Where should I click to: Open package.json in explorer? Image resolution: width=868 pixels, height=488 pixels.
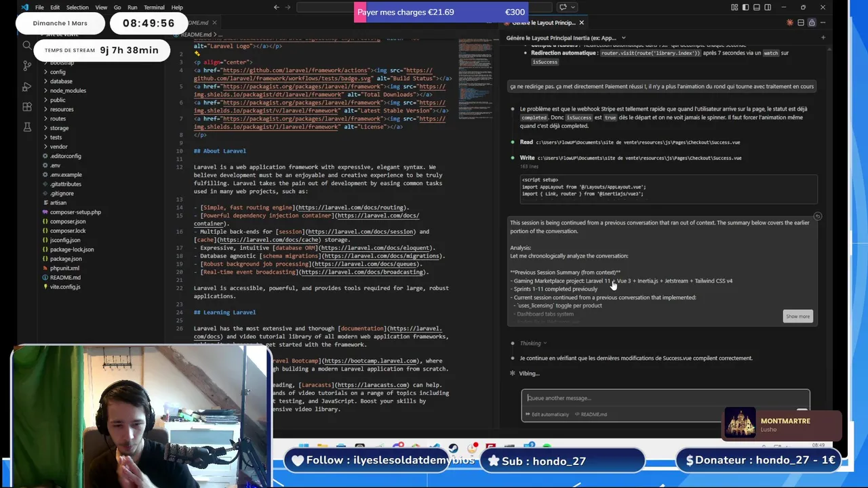(x=66, y=259)
